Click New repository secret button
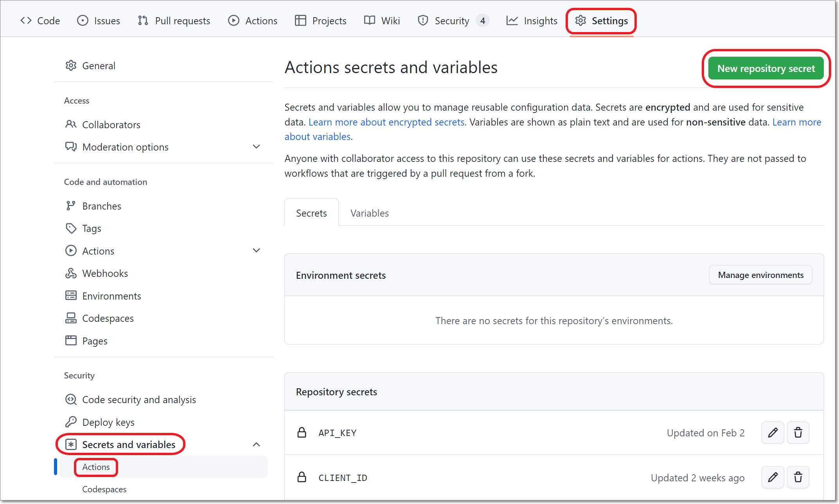This screenshot has height=504, width=839. coord(766,68)
